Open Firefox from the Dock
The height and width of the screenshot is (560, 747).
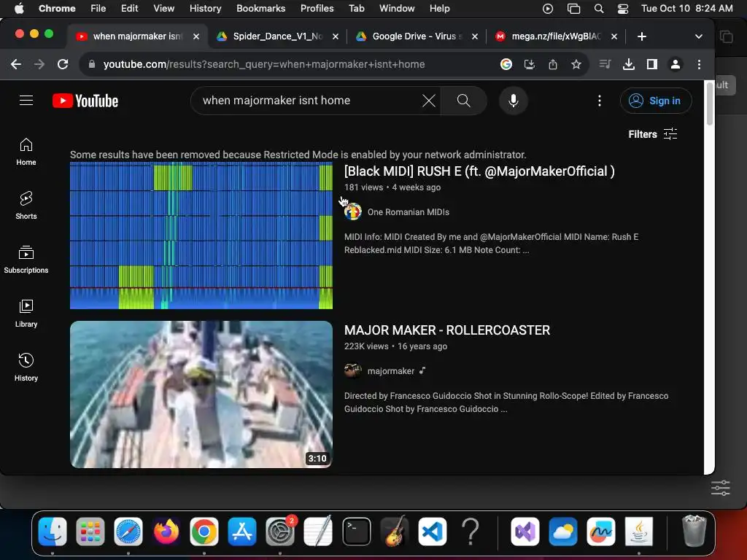166,532
